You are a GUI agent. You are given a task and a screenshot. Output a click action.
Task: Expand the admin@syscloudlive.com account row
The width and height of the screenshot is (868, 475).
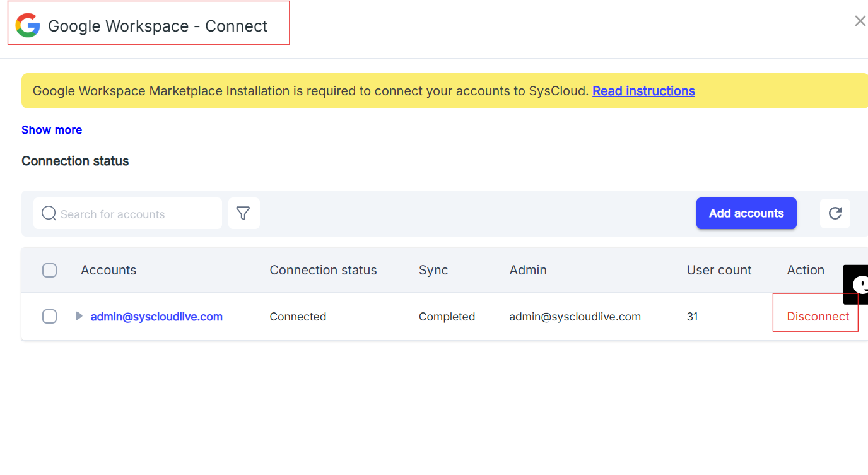click(79, 315)
